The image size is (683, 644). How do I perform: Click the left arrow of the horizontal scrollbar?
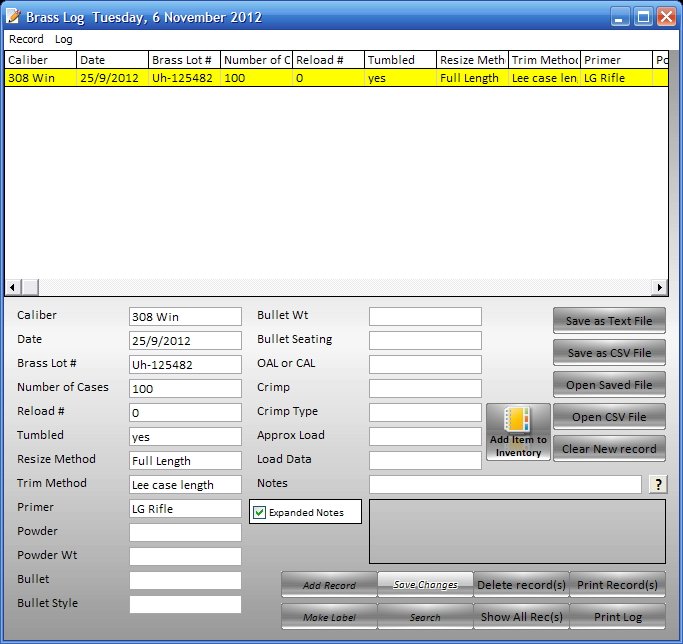(x=13, y=288)
